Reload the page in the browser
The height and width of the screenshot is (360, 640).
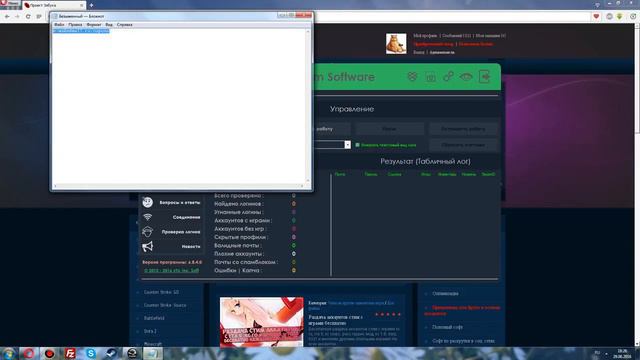tap(28, 17)
